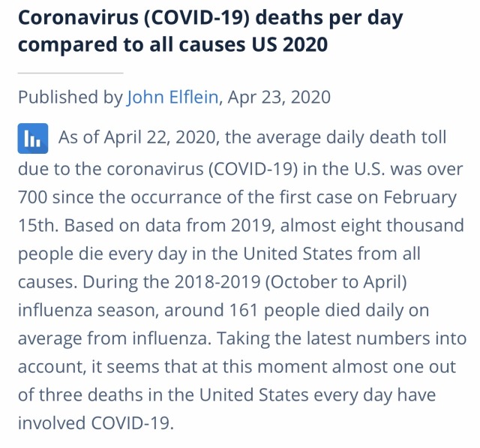Click the word "February" in the paragraph
480x448 pixels.
point(420,197)
